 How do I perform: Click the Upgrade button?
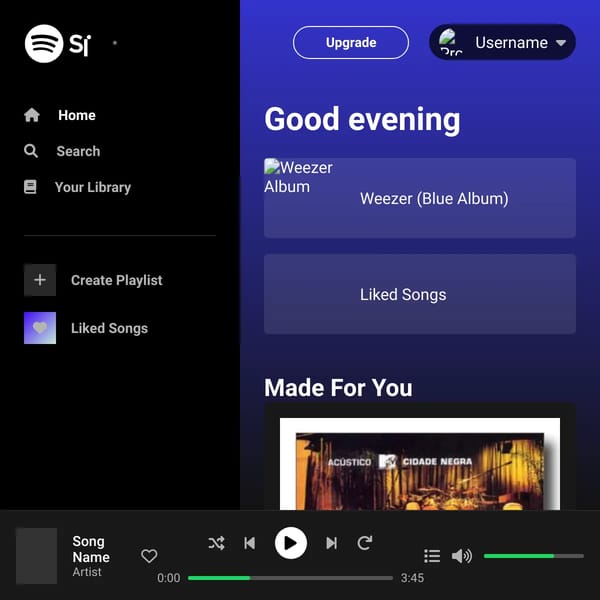click(x=351, y=42)
